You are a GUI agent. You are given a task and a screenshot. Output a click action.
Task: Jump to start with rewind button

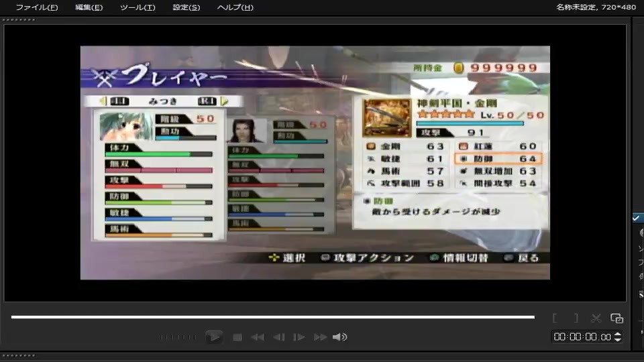(x=258, y=337)
